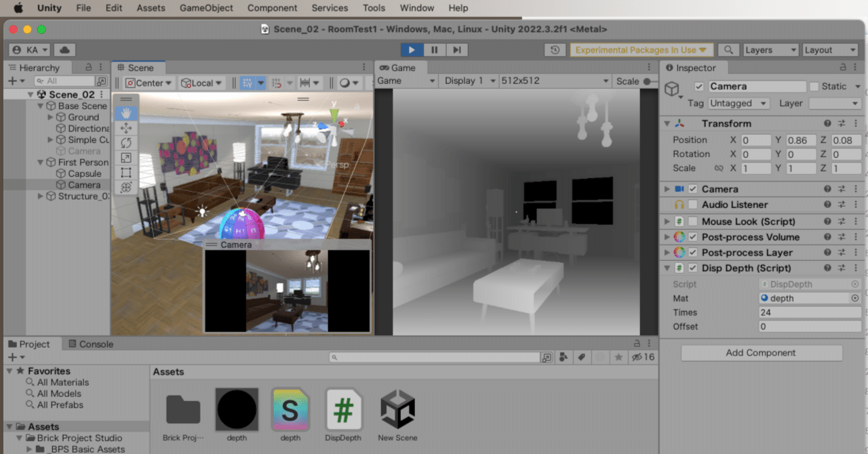
Task: Click the cloud Collaborate icon near KA account
Action: (66, 49)
